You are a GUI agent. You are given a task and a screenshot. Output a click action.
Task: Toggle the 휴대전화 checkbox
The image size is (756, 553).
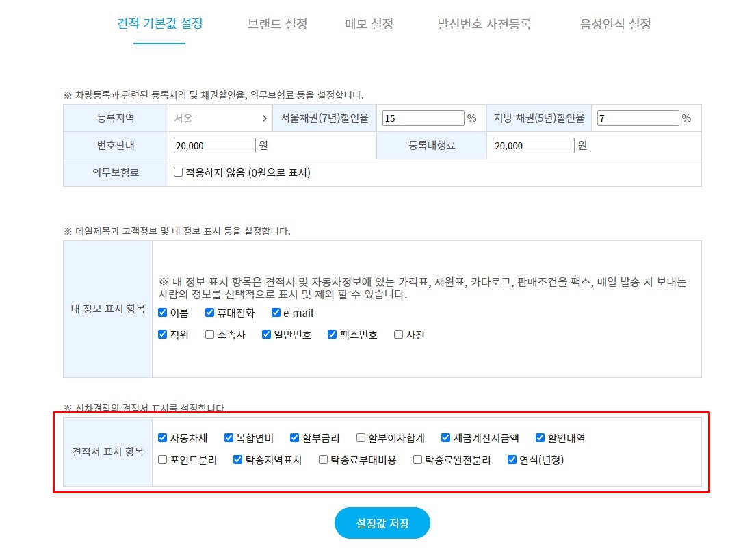(x=209, y=313)
